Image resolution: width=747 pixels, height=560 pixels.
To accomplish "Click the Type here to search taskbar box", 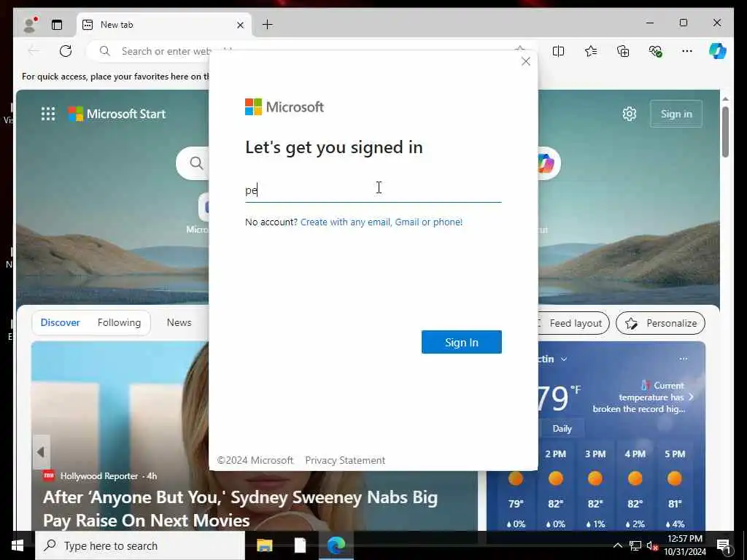I will pyautogui.click(x=140, y=545).
